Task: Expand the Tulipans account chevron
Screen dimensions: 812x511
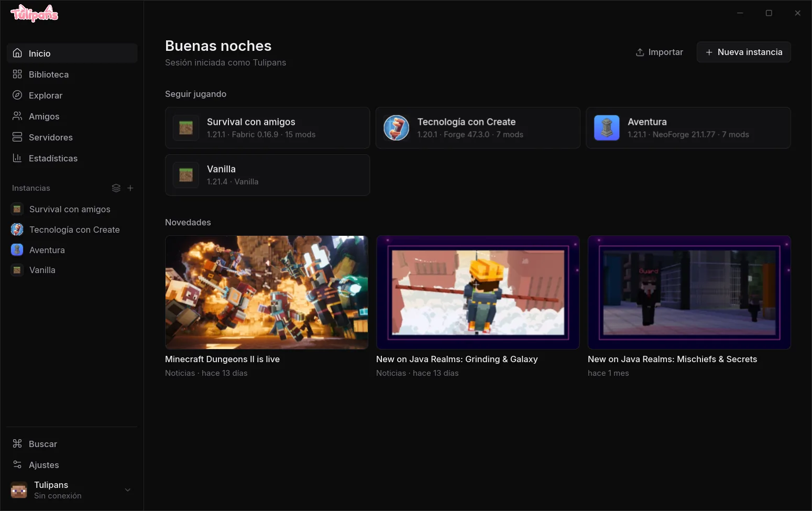Action: tap(127, 490)
